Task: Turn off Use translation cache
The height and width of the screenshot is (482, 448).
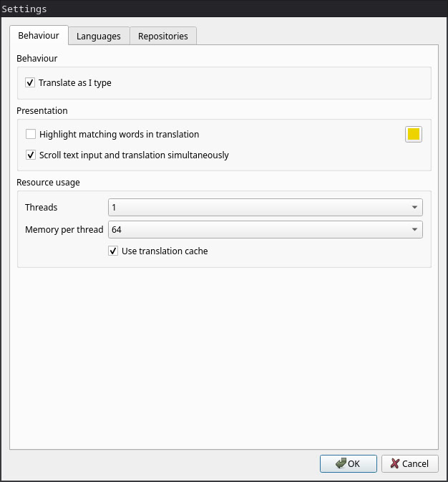Action: [113, 251]
